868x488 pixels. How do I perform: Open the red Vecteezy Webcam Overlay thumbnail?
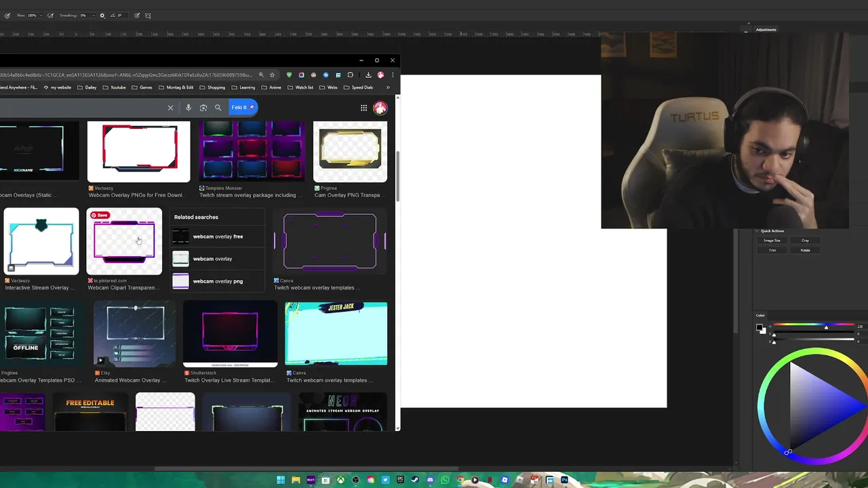[139, 152]
